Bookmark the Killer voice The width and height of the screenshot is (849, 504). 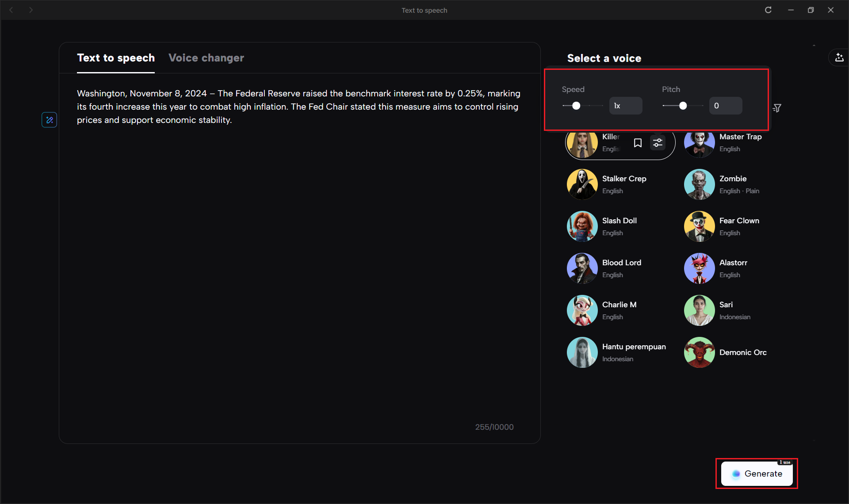coord(638,143)
